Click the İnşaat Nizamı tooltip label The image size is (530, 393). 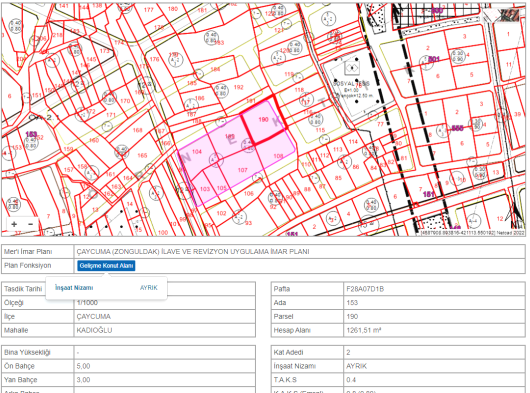(x=74, y=288)
